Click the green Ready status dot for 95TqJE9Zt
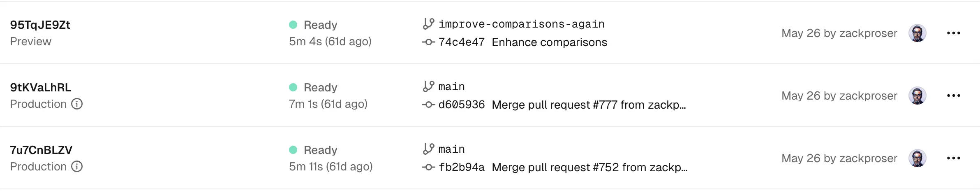Image resolution: width=980 pixels, height=191 pixels. (x=293, y=25)
